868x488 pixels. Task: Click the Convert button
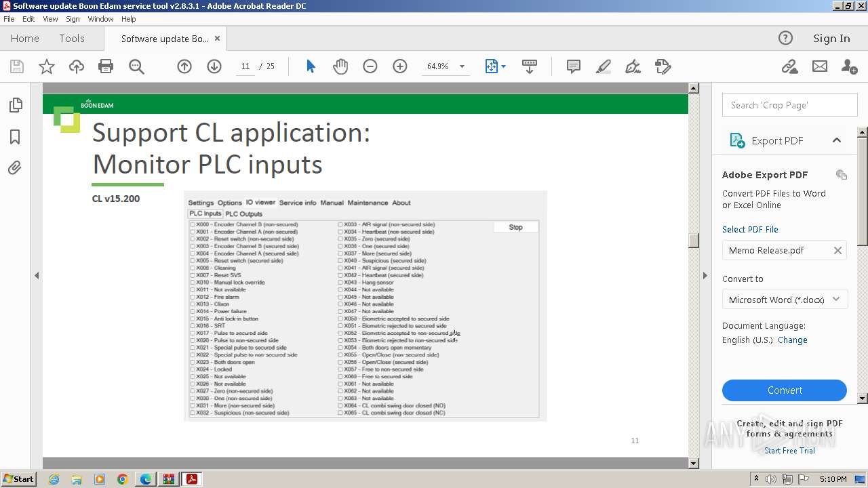[x=785, y=390]
